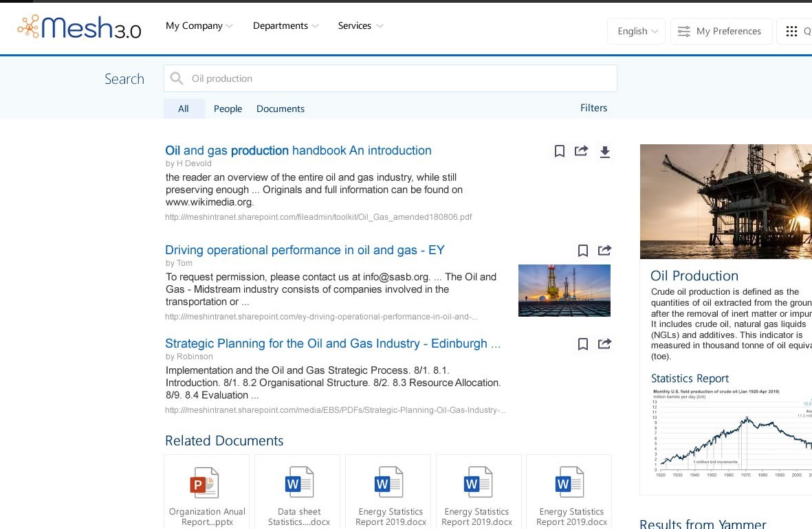Viewport: 812px width, 529px height.
Task: Change language from English dropdown
Action: click(637, 32)
